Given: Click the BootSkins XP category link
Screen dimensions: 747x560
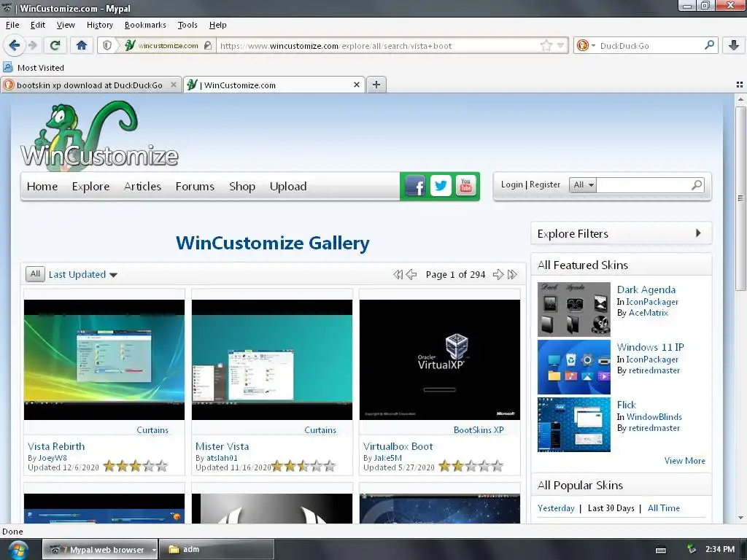Looking at the screenshot, I should tap(479, 430).
